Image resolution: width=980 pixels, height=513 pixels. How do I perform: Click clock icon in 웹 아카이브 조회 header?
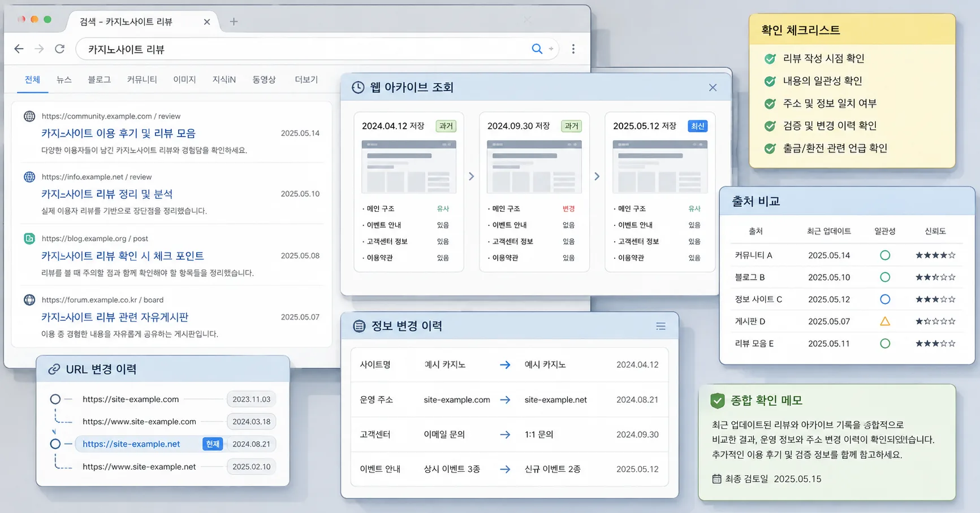[358, 88]
